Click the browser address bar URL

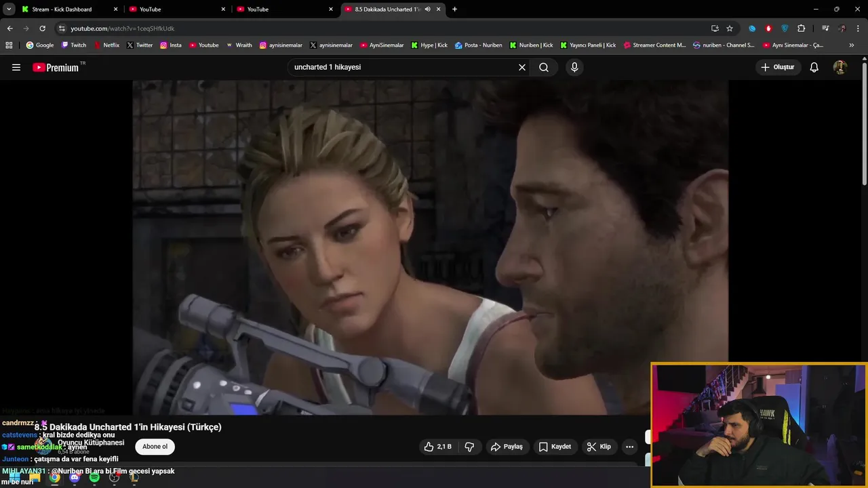click(123, 28)
